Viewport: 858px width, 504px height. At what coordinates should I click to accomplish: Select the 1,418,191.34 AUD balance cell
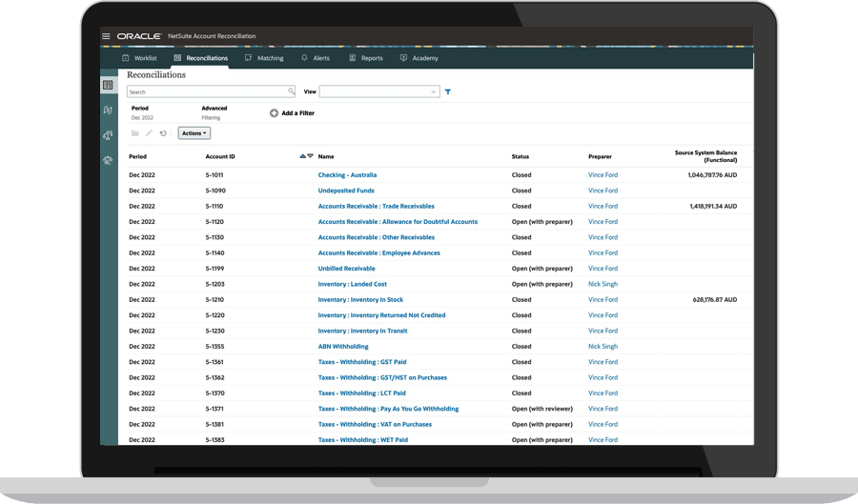click(x=713, y=206)
